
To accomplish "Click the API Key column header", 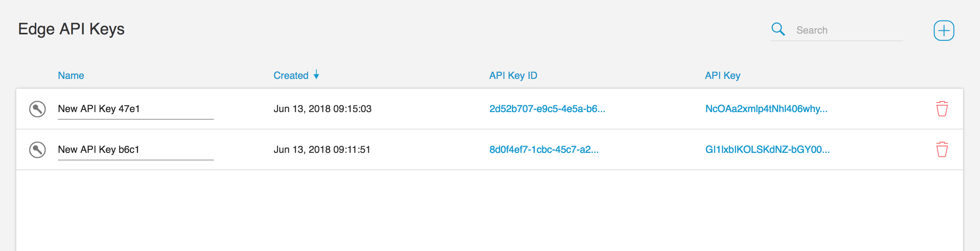I will (722, 75).
